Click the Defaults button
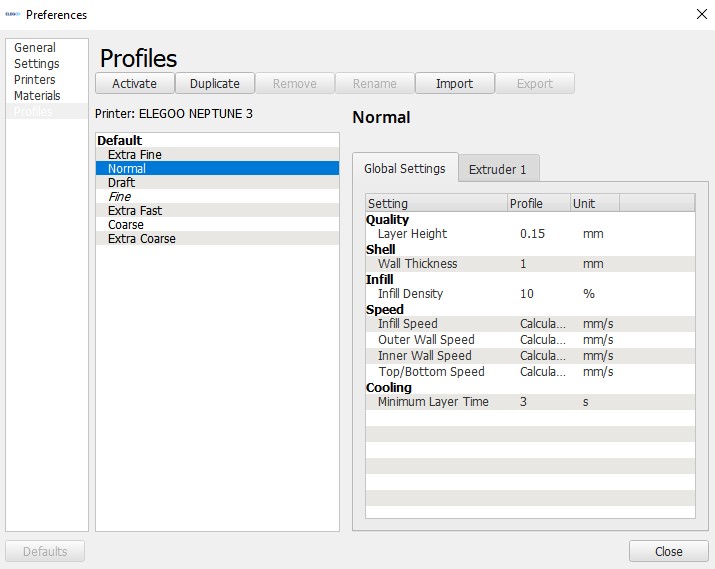This screenshot has width=715, height=569. [45, 551]
